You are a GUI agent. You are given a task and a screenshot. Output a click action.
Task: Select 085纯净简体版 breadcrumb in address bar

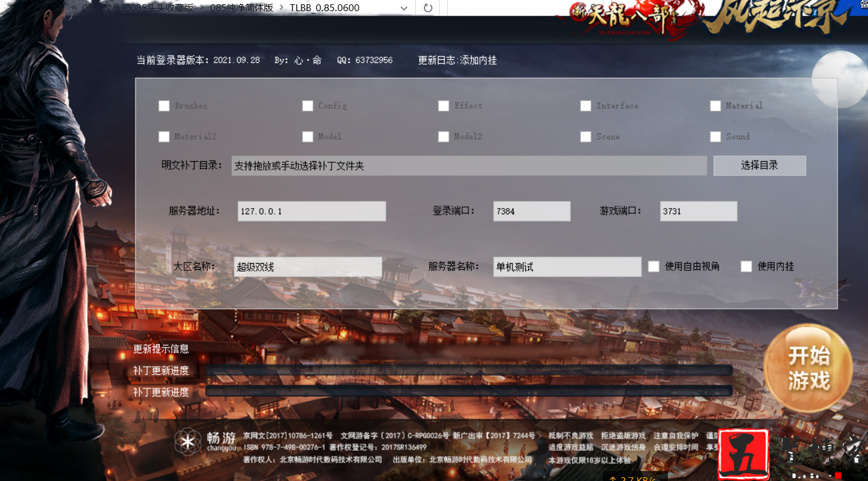point(242,8)
